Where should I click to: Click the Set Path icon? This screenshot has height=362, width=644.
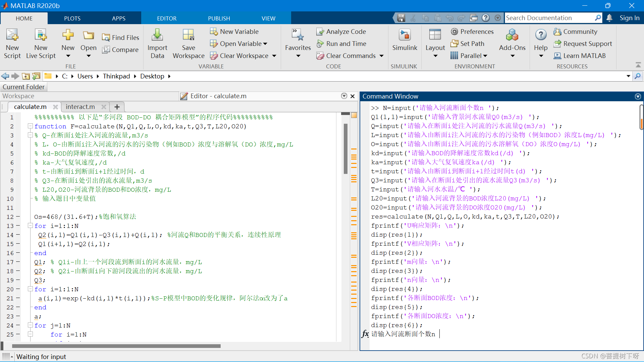(454, 44)
